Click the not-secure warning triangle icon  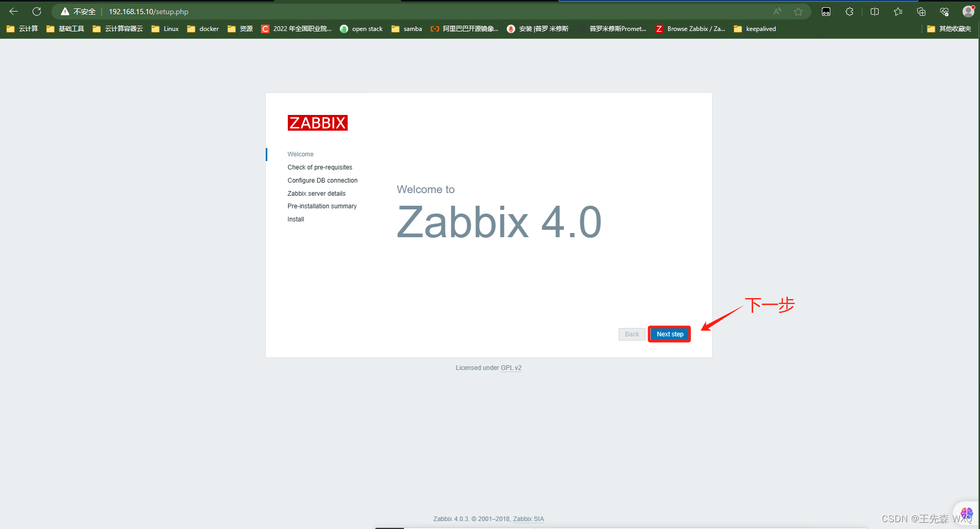pyautogui.click(x=65, y=12)
